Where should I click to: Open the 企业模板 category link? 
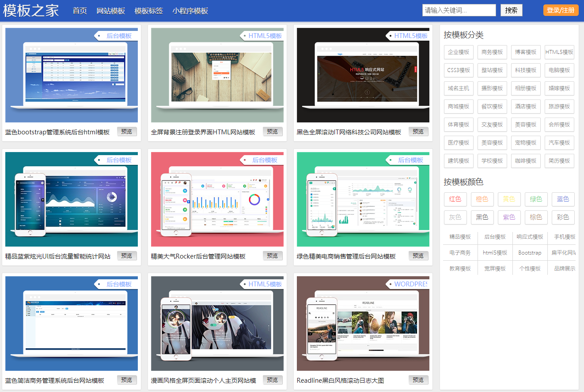459,52
